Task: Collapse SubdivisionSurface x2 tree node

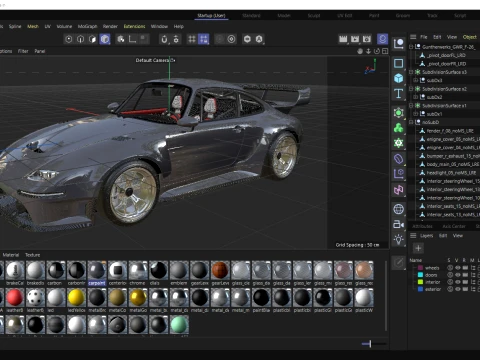Action: (411, 89)
